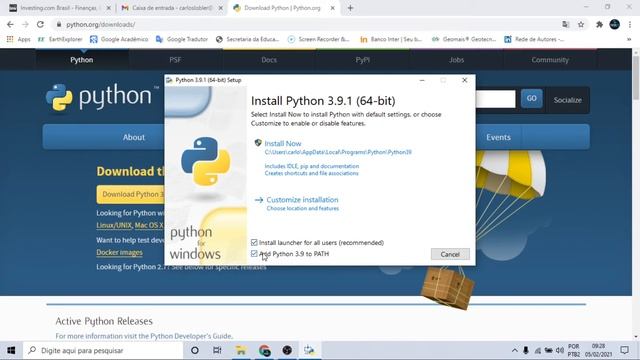Open Apps bookmark shortcut
Viewport: 640px width, 360px height.
19,39
